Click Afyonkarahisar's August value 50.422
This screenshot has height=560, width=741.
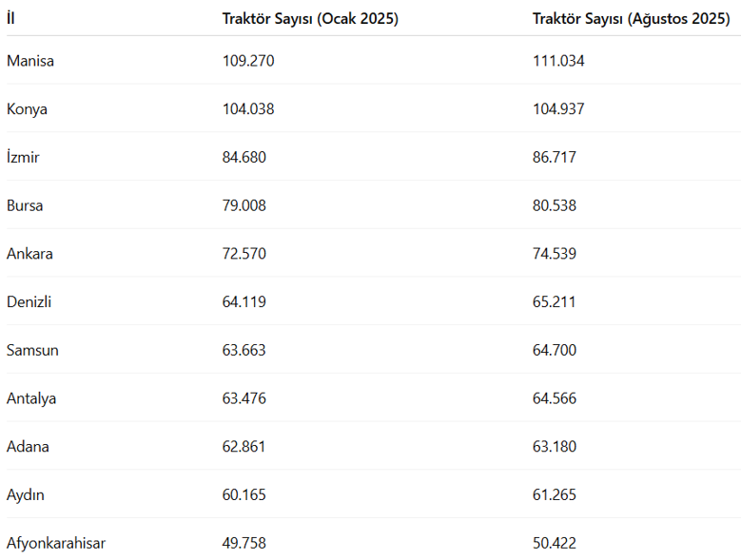pyautogui.click(x=555, y=544)
